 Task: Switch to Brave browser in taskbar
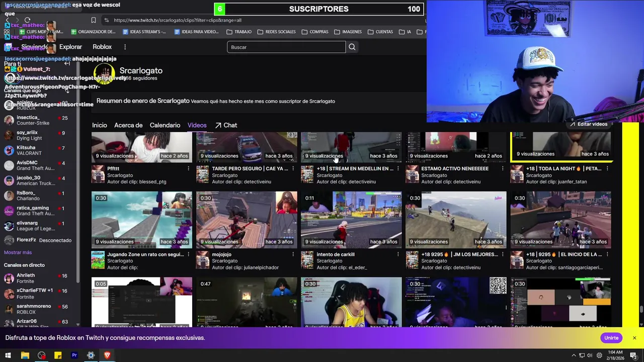point(107,355)
